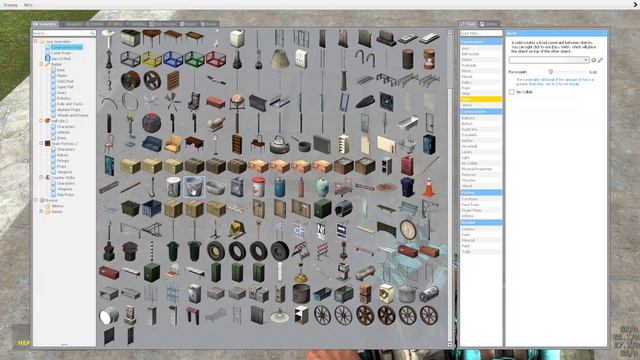Open the Post Process tab
Image resolution: width=640 pixels, height=360 pixels.
pos(163,24)
